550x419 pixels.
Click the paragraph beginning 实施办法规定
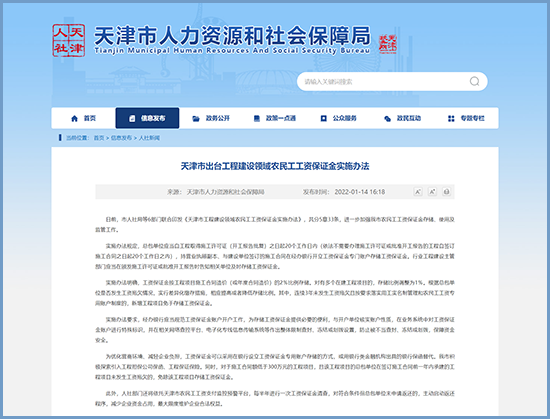click(275, 256)
